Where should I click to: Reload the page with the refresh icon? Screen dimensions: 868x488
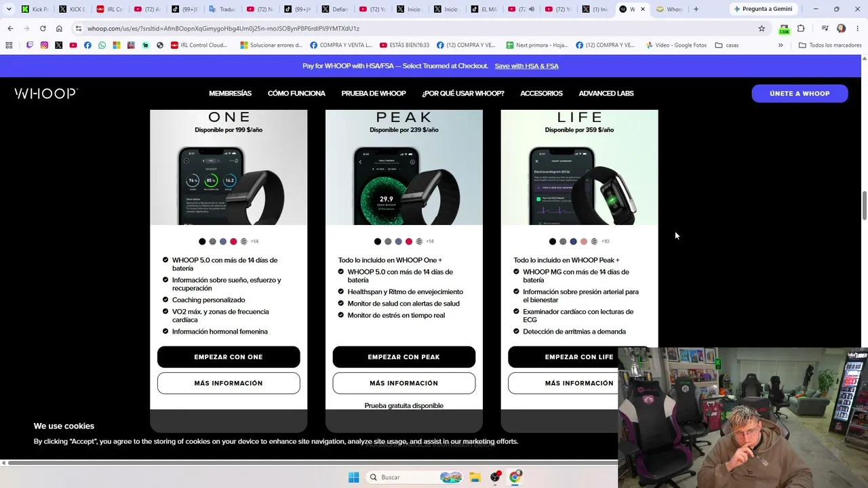coord(43,28)
